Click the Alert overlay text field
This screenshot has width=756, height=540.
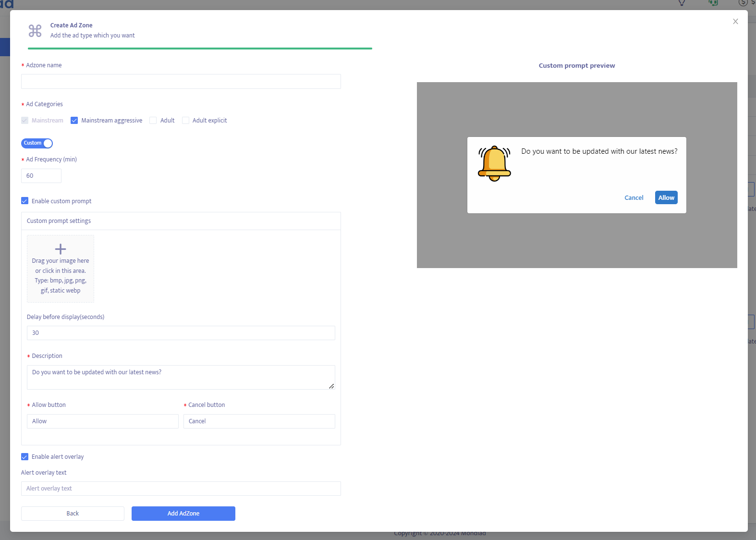click(181, 489)
